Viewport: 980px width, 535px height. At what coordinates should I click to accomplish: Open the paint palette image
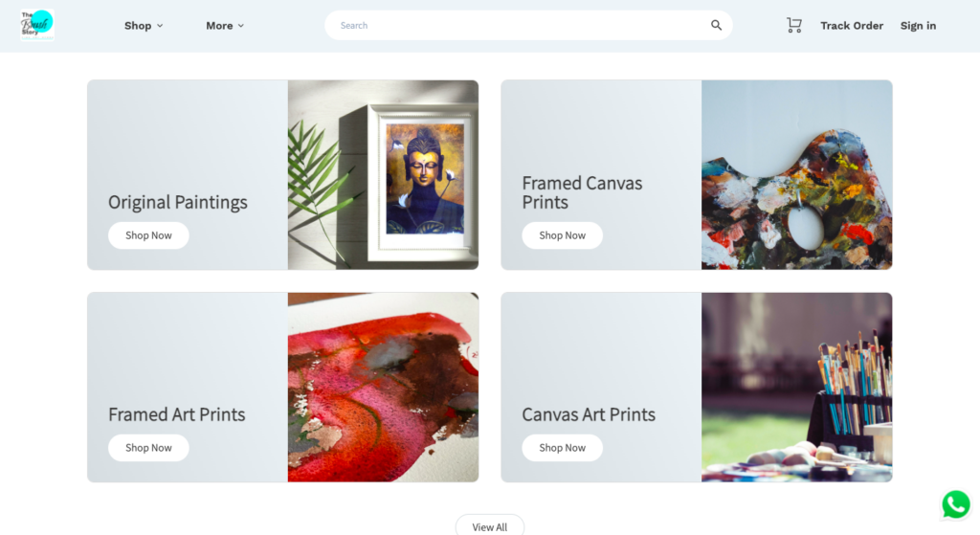pos(797,175)
